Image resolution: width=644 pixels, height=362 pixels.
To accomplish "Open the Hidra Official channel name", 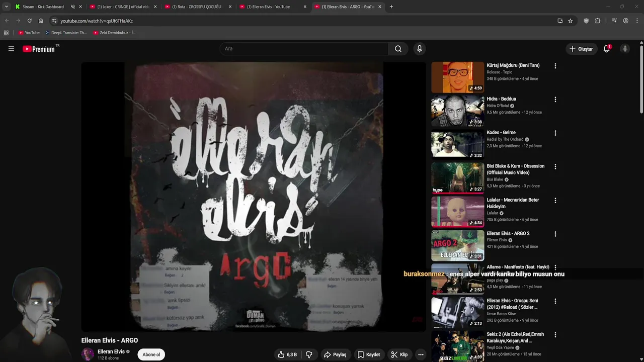I will click(x=498, y=106).
